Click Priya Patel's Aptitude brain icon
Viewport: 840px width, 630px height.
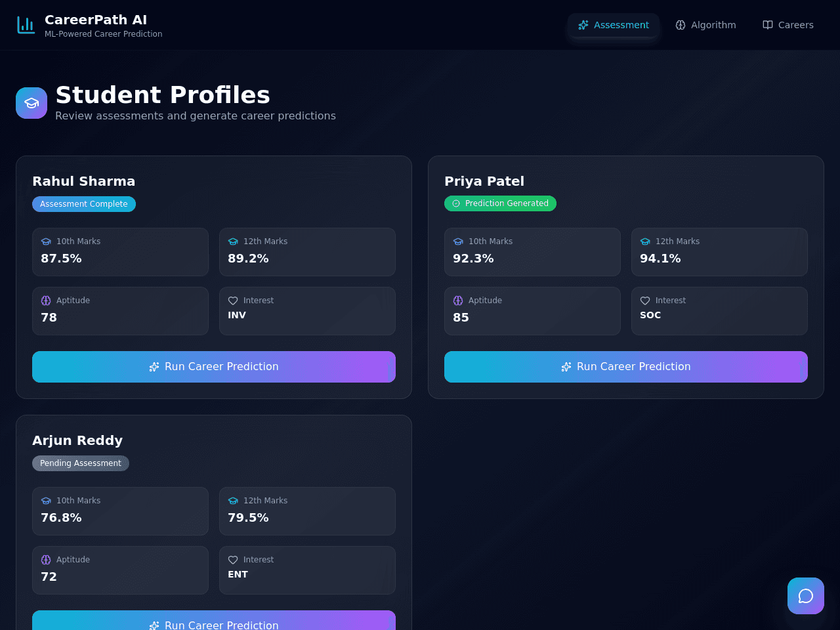coord(458,301)
